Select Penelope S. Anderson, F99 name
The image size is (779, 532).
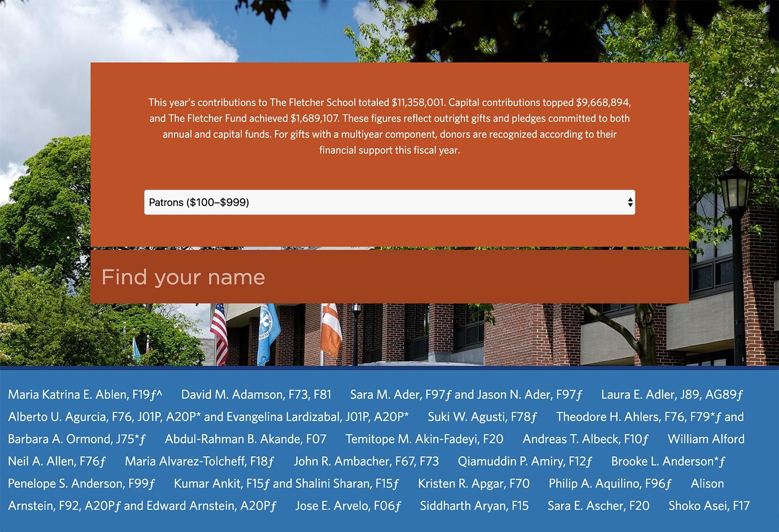point(81,483)
